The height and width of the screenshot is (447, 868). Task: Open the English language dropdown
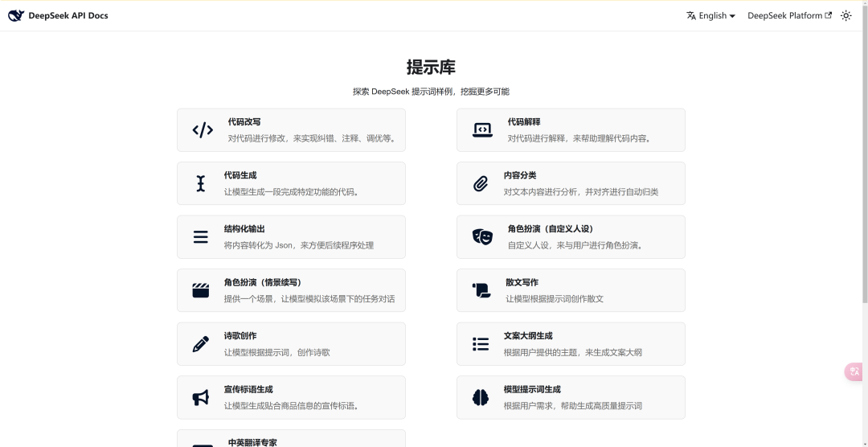coord(710,15)
